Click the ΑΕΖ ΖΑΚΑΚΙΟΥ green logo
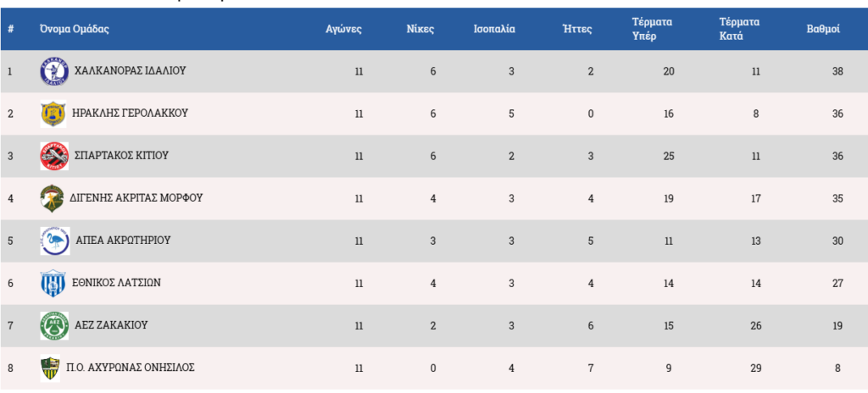 [x=53, y=325]
